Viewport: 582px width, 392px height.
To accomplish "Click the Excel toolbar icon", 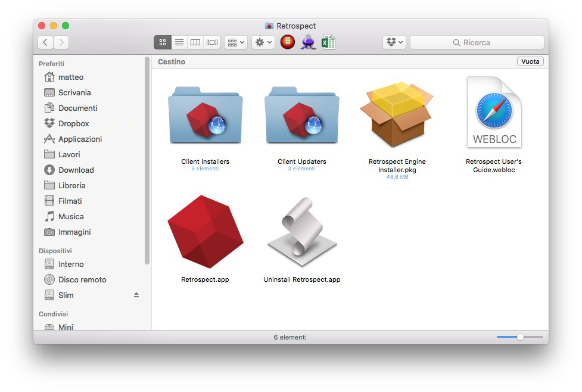I will click(x=328, y=42).
